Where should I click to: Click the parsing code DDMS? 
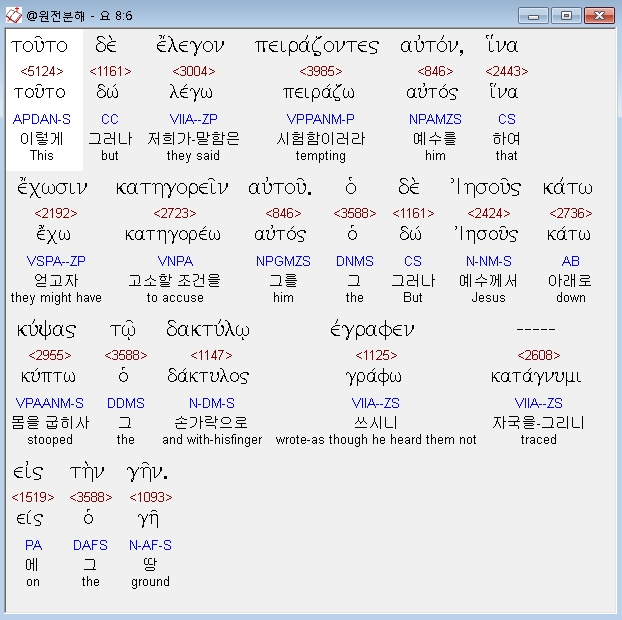126,403
